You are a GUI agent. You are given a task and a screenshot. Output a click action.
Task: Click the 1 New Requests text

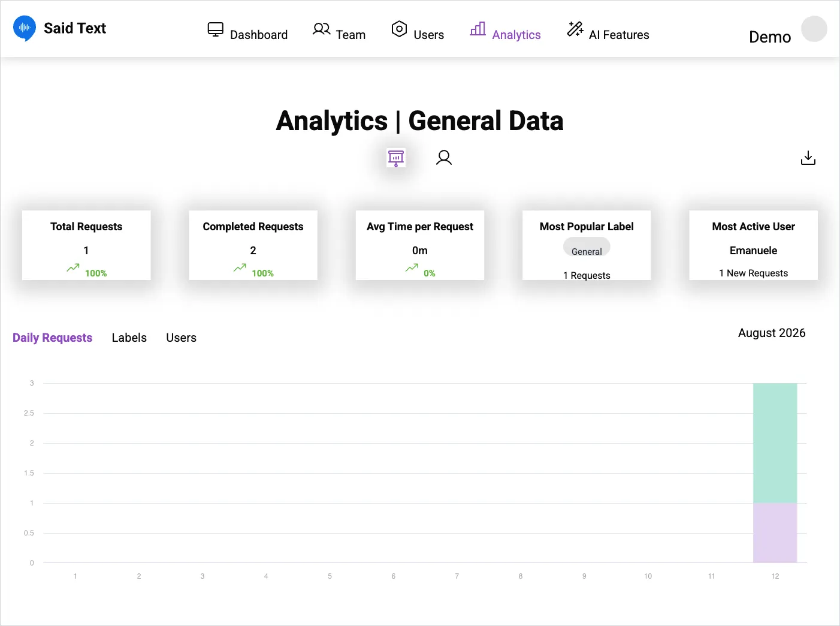click(754, 273)
